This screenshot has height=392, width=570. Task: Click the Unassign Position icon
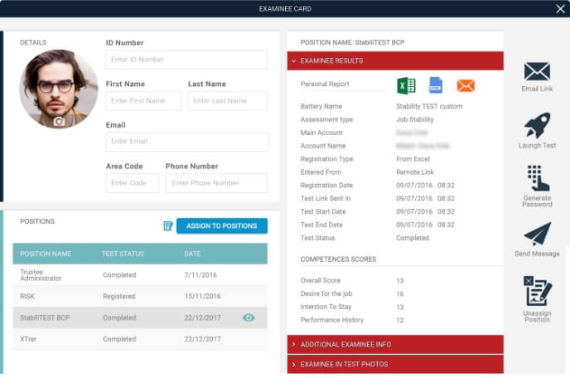point(537,292)
